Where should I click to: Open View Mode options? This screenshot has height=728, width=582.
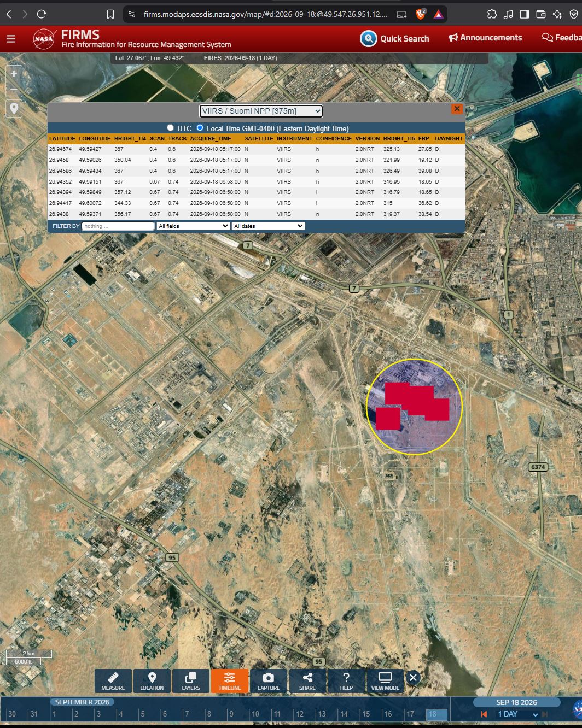tap(385, 681)
